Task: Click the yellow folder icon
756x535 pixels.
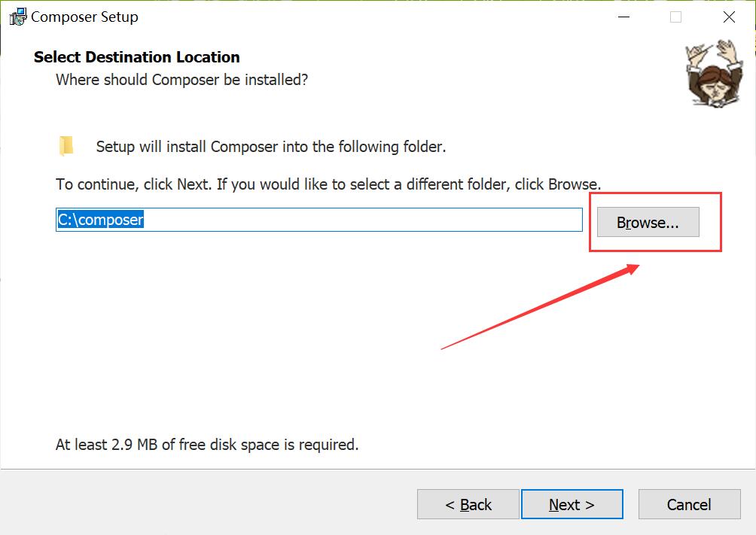Action: [x=66, y=146]
